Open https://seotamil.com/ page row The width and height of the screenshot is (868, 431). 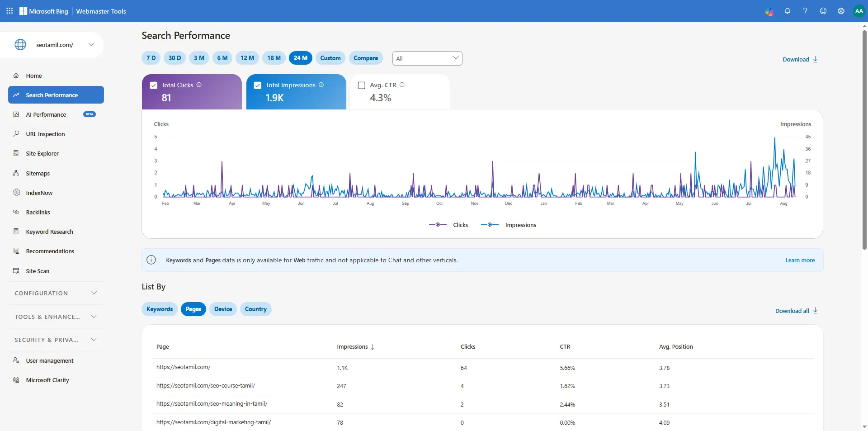click(483, 368)
